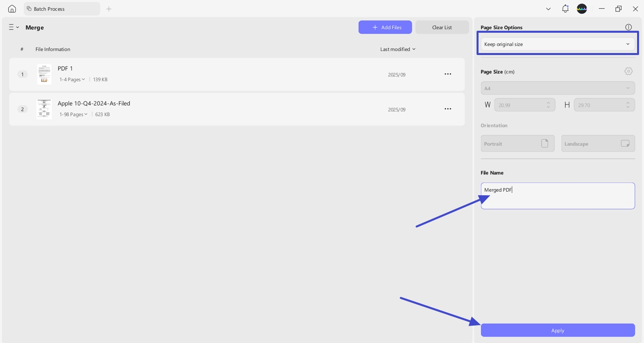
Task: Open the ellipsis options for PDF 1
Action: pyautogui.click(x=448, y=74)
